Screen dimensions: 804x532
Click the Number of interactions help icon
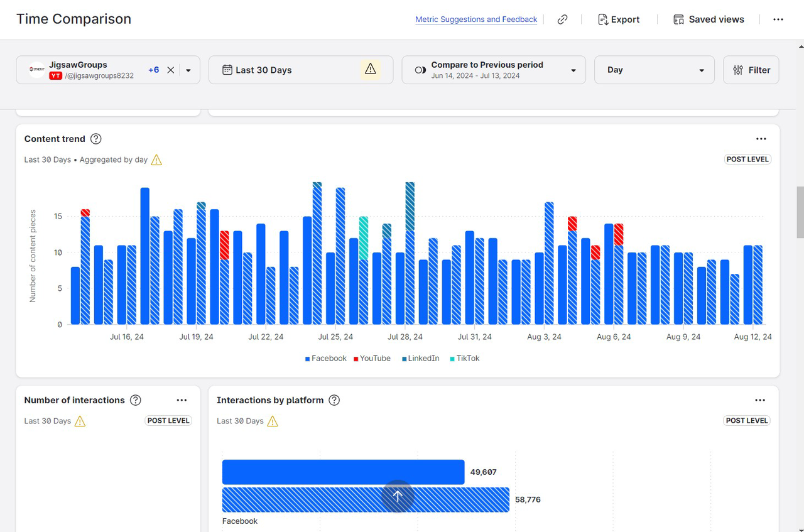pyautogui.click(x=135, y=400)
